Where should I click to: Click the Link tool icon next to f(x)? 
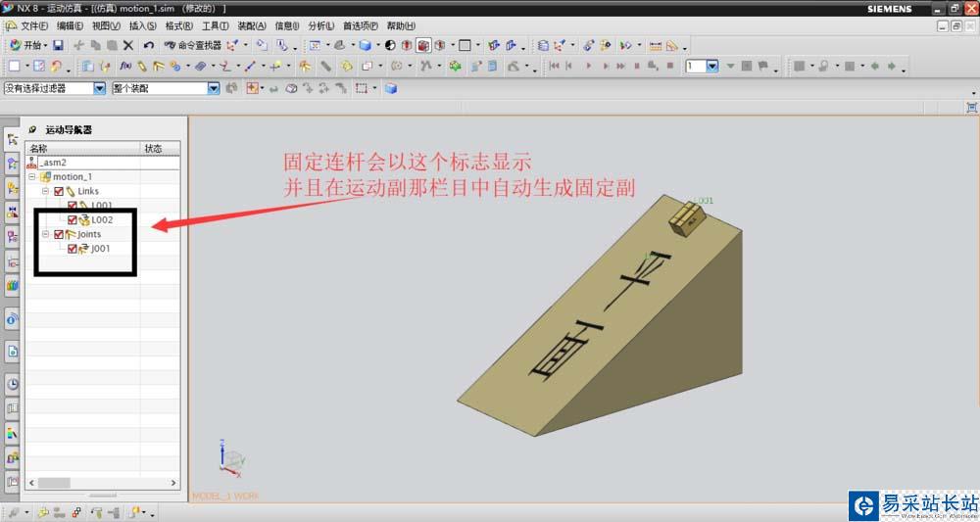pyautogui.click(x=142, y=66)
